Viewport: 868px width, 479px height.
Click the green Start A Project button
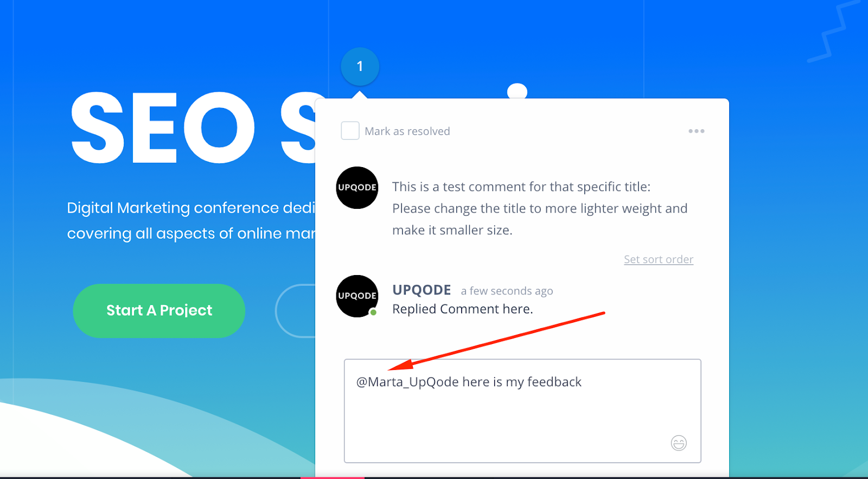coord(159,311)
